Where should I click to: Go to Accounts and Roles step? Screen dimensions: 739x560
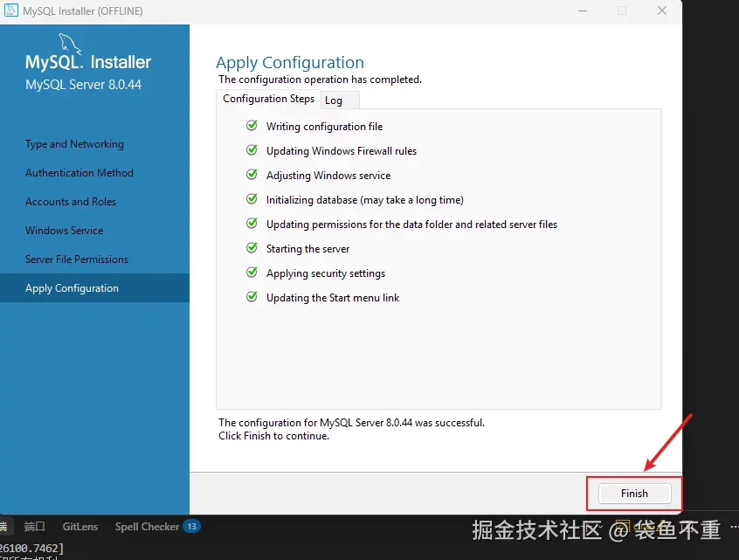pos(71,202)
